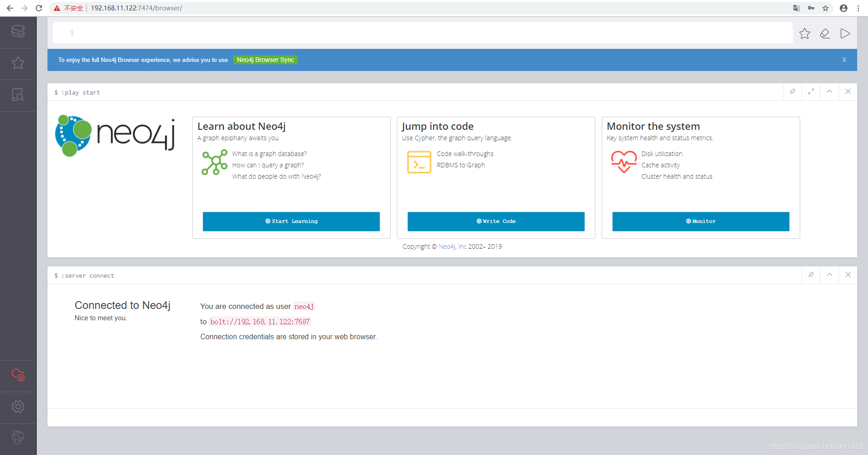
Task: Collapse the ':server connect' frame
Action: [x=830, y=275]
